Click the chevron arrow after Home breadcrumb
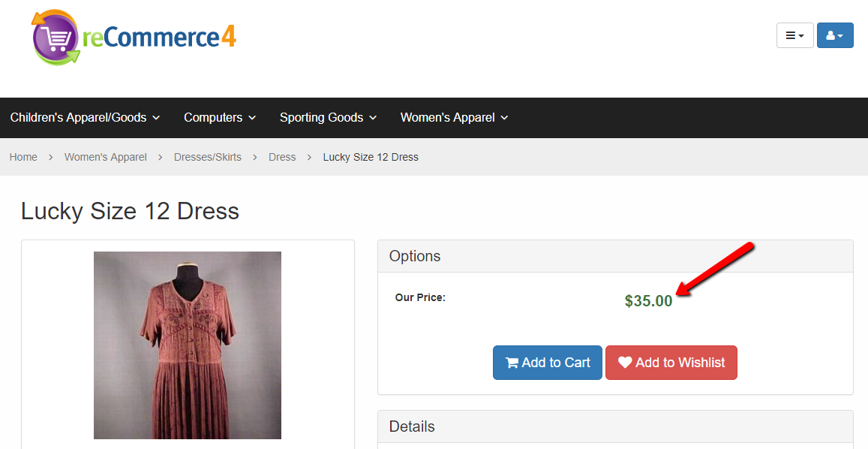This screenshot has height=449, width=868. [51, 158]
